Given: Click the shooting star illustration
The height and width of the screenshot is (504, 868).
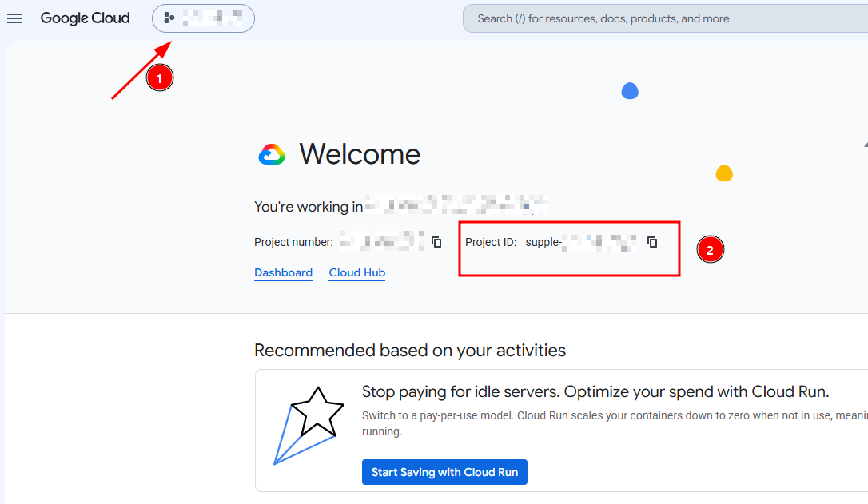Looking at the screenshot, I should coord(309,426).
